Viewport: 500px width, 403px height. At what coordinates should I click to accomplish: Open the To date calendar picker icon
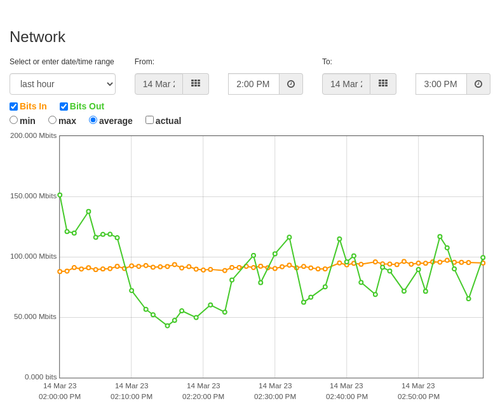383,84
